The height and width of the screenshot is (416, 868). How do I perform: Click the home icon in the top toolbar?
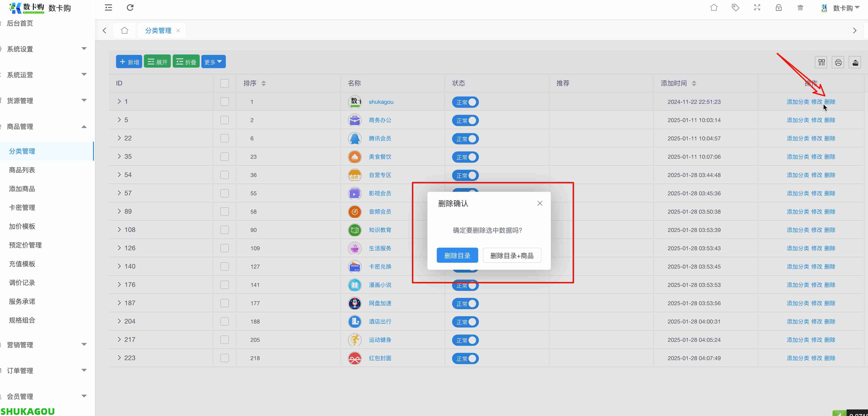pyautogui.click(x=714, y=8)
